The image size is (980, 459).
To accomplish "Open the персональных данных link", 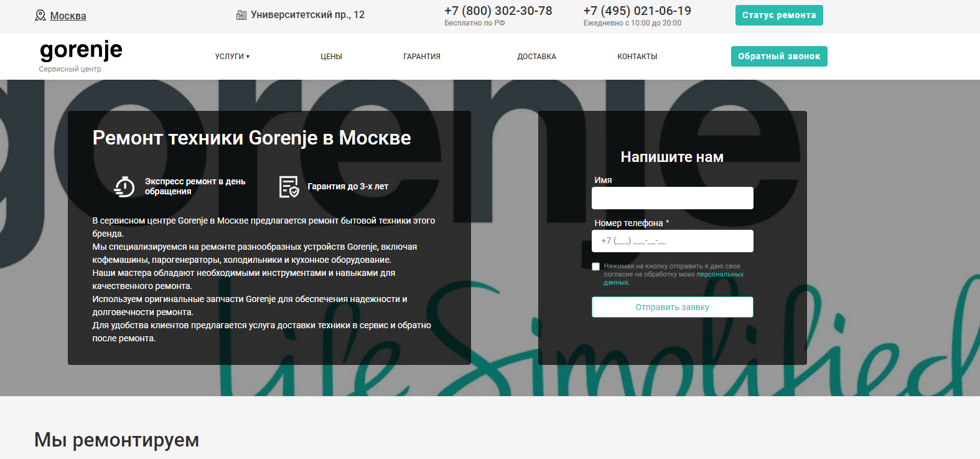I will click(674, 278).
